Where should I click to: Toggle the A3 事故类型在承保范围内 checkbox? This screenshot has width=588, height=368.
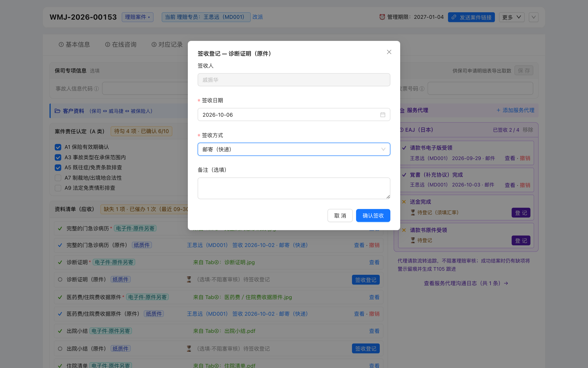tap(58, 157)
